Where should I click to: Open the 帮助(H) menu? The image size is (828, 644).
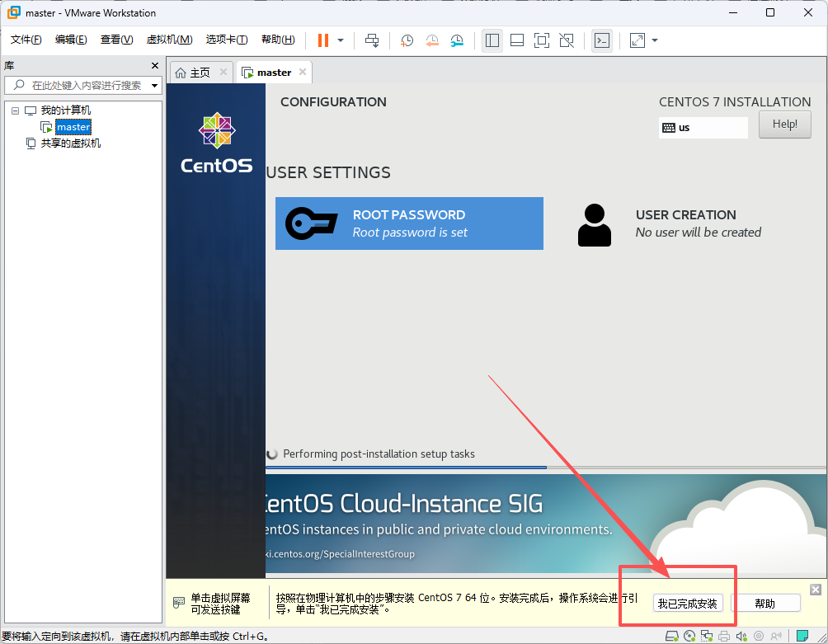tap(278, 40)
